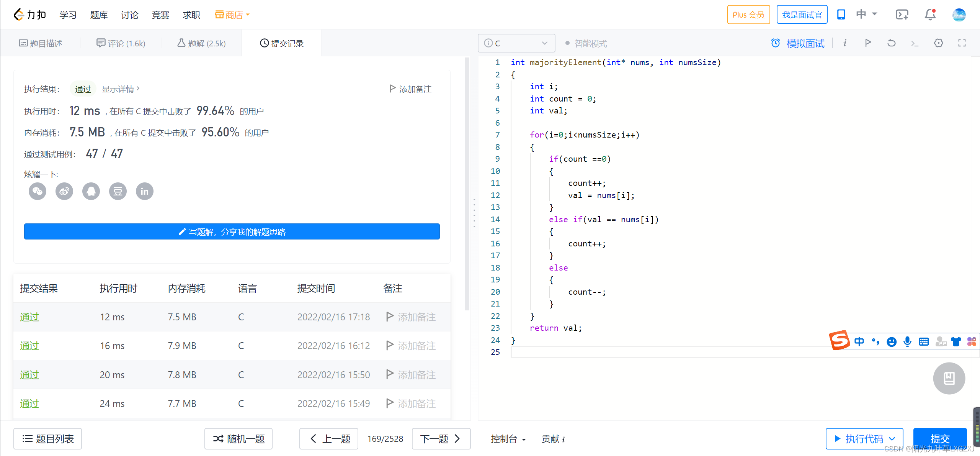
Task: Open the 24 ms 通过 submission
Action: click(29, 404)
